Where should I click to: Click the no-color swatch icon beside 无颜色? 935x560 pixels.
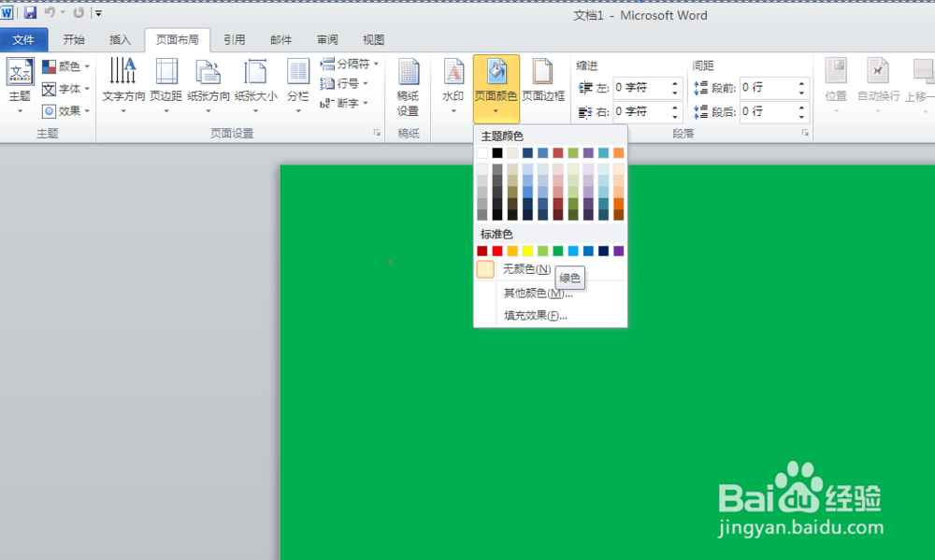click(485, 269)
